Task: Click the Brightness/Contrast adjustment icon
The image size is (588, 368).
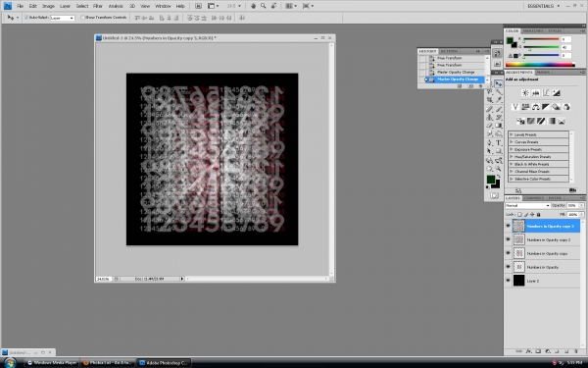Action: coord(525,93)
